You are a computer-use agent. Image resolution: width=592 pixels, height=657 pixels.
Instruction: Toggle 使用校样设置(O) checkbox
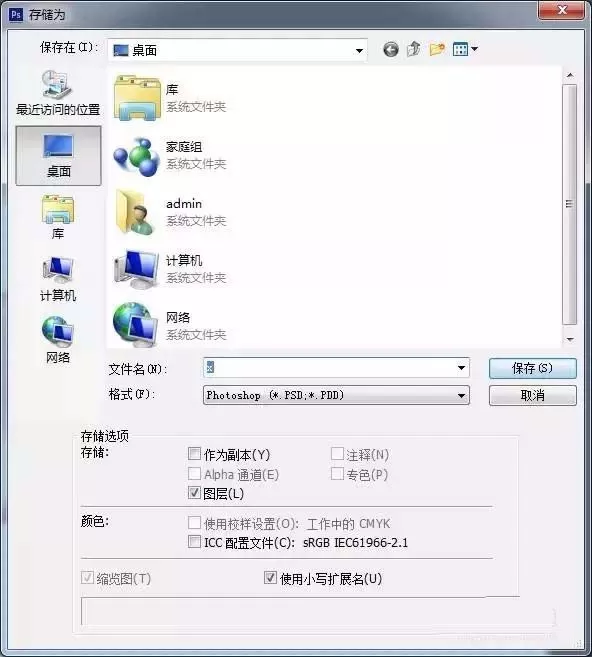point(194,522)
